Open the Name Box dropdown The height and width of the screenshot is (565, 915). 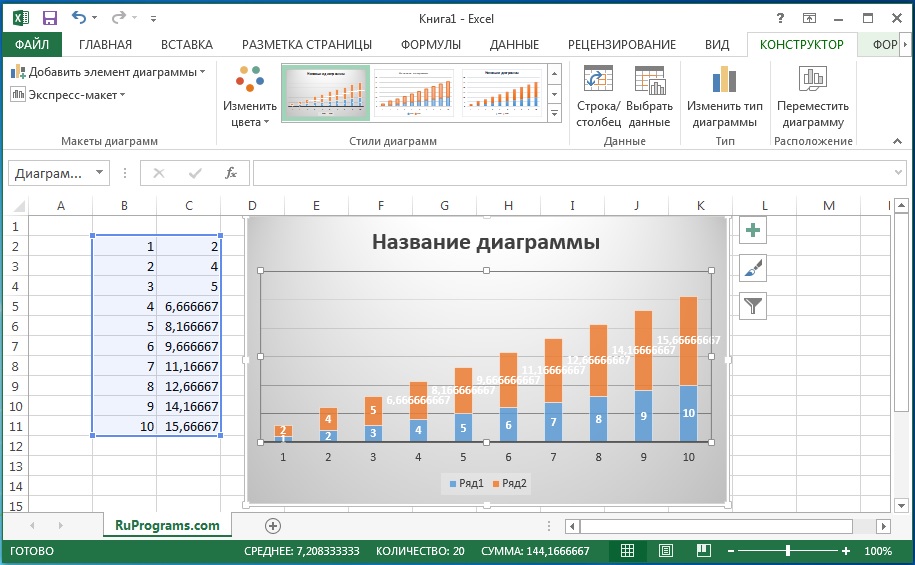99,173
